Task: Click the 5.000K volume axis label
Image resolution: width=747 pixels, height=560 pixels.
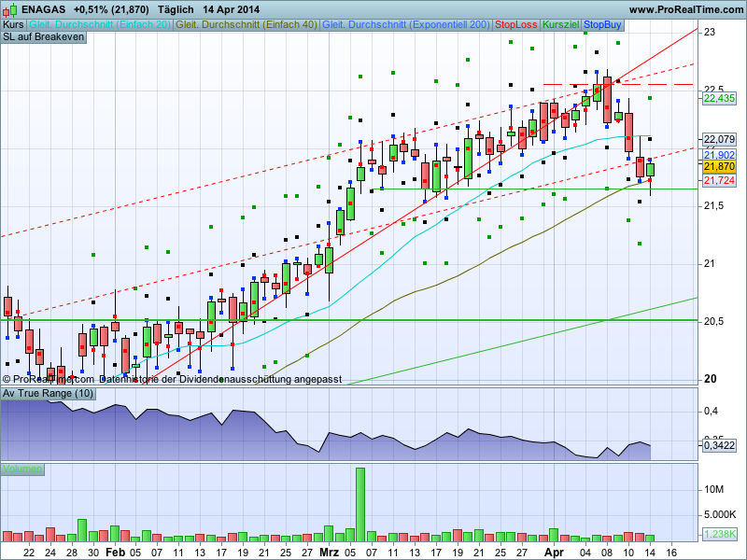Action: (720, 515)
